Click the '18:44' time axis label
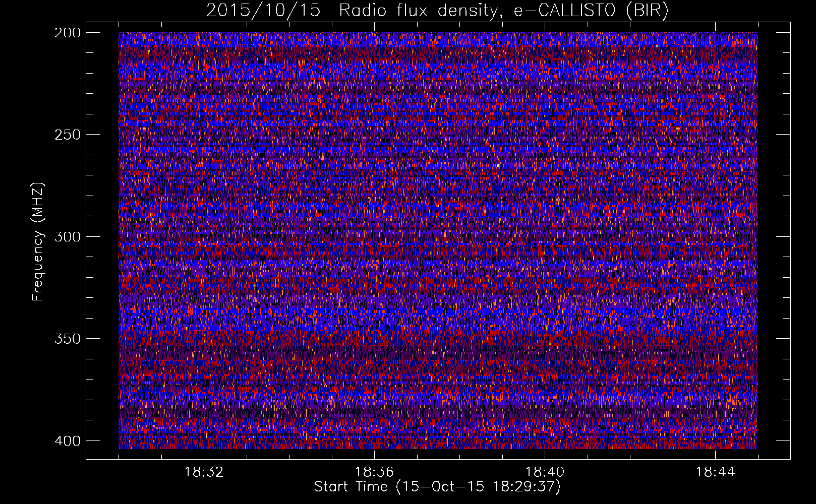Screen dimensions: 816x504 [715, 472]
